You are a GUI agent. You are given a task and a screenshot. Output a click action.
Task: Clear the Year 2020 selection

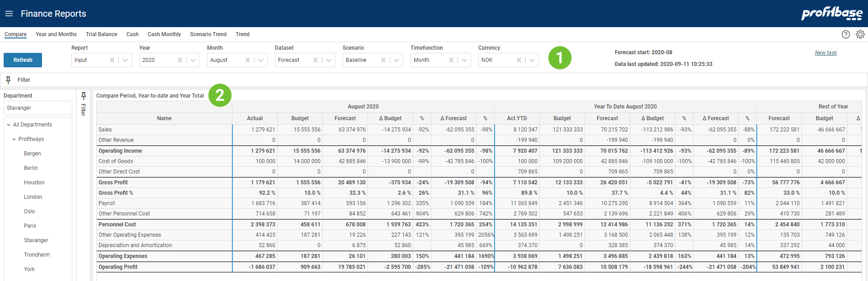(180, 60)
